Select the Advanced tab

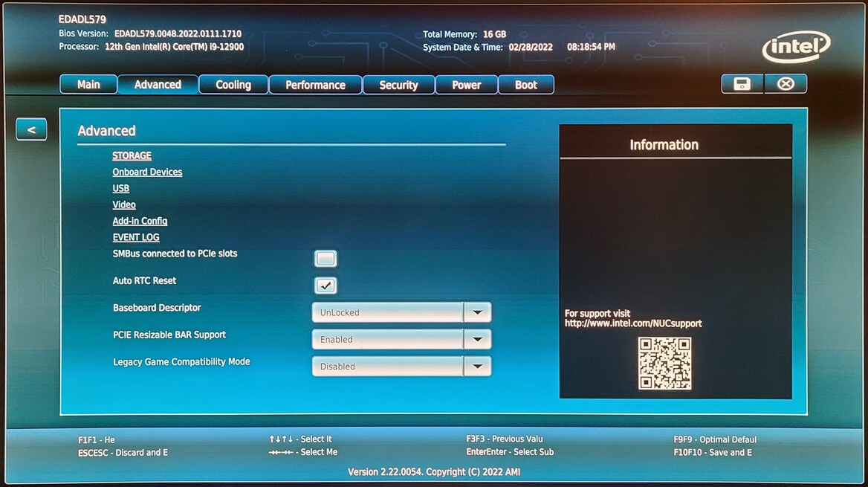tap(158, 85)
